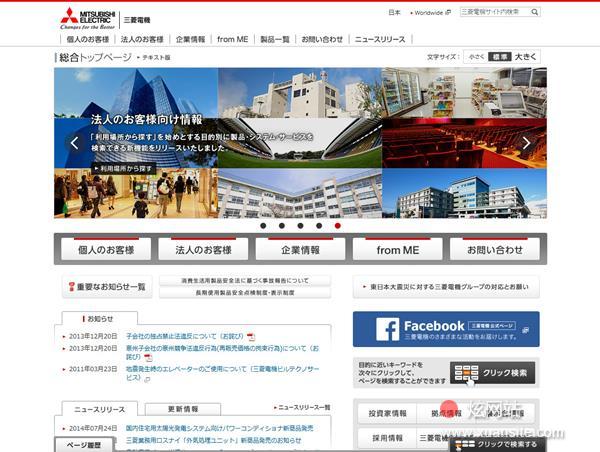600x452 pixels.
Task: Advance carousel with right arrow
Action: point(526,143)
